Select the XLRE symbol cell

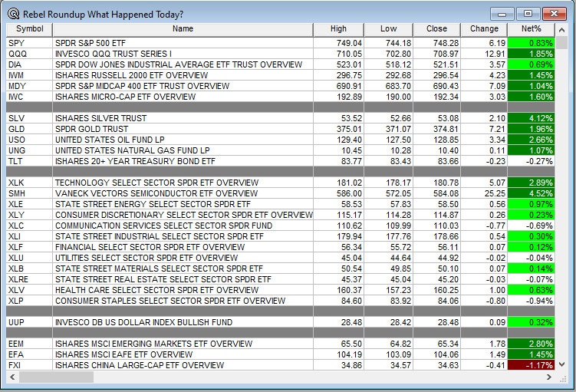tap(29, 279)
